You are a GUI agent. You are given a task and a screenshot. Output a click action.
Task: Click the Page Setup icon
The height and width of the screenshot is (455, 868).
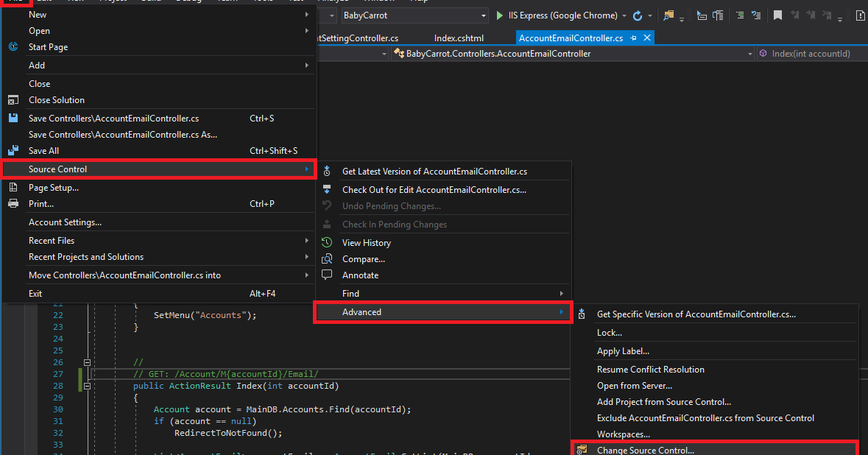point(13,188)
